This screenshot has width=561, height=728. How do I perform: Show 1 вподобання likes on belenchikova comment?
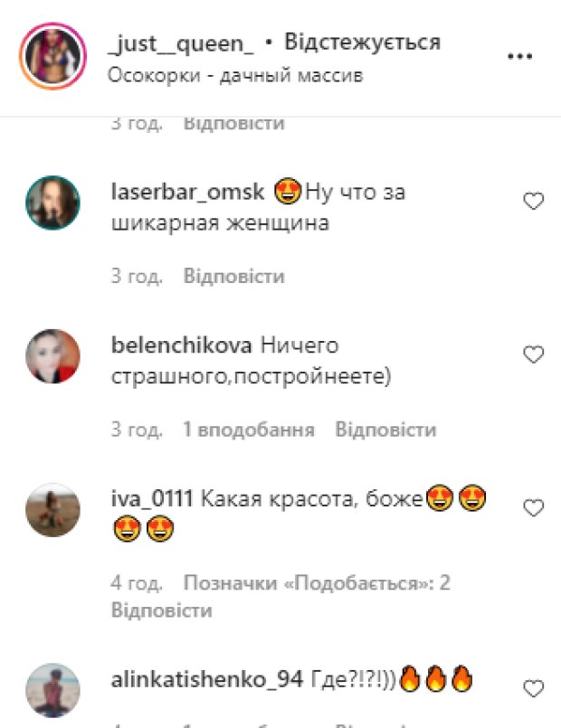tap(249, 430)
